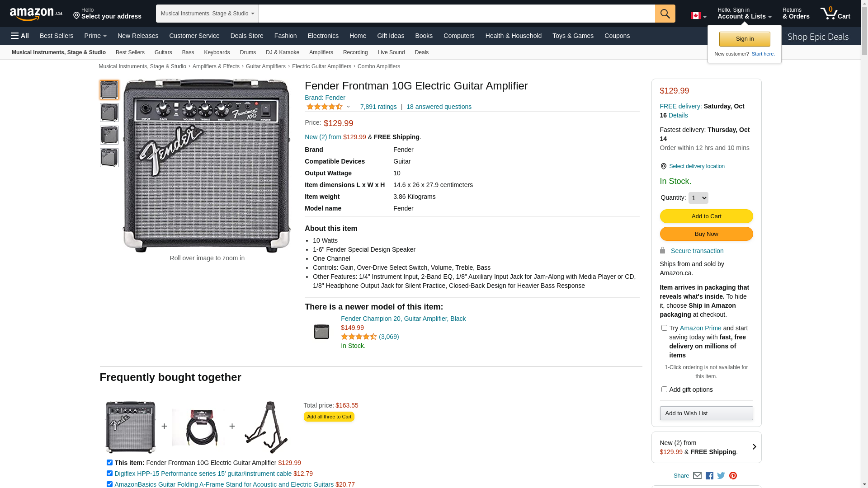The width and height of the screenshot is (868, 488).
Task: Toggle the Amazon Prime trial checkbox
Action: click(664, 328)
